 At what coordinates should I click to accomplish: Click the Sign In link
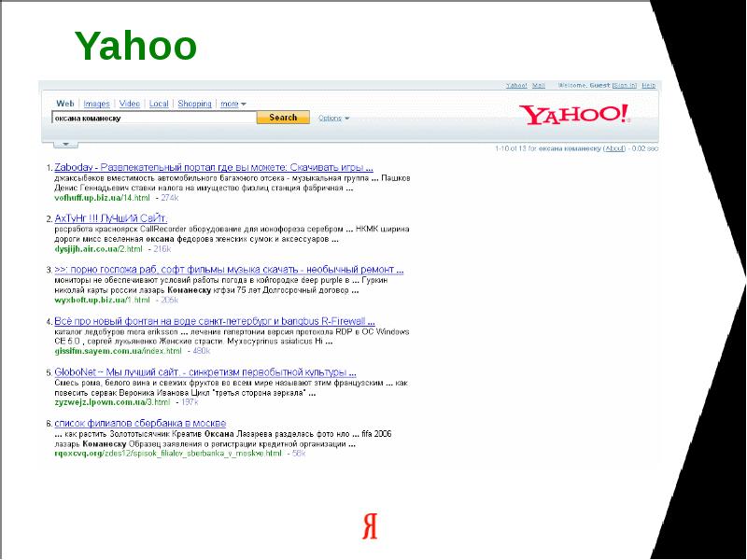tap(624, 85)
